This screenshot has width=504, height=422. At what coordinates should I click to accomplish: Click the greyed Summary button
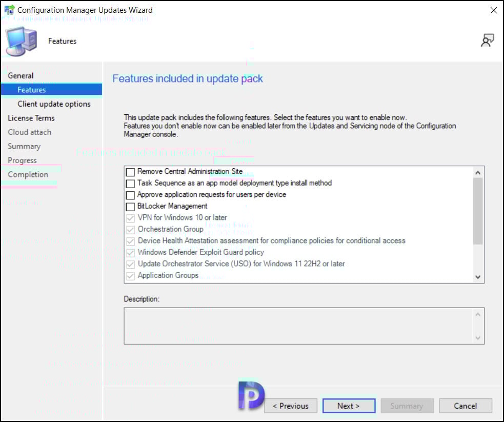(x=407, y=406)
